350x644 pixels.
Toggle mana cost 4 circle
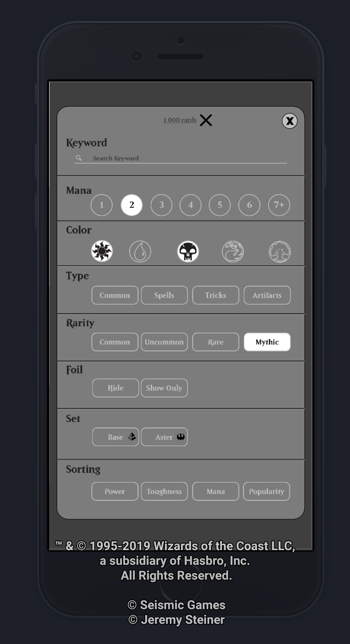[190, 205]
